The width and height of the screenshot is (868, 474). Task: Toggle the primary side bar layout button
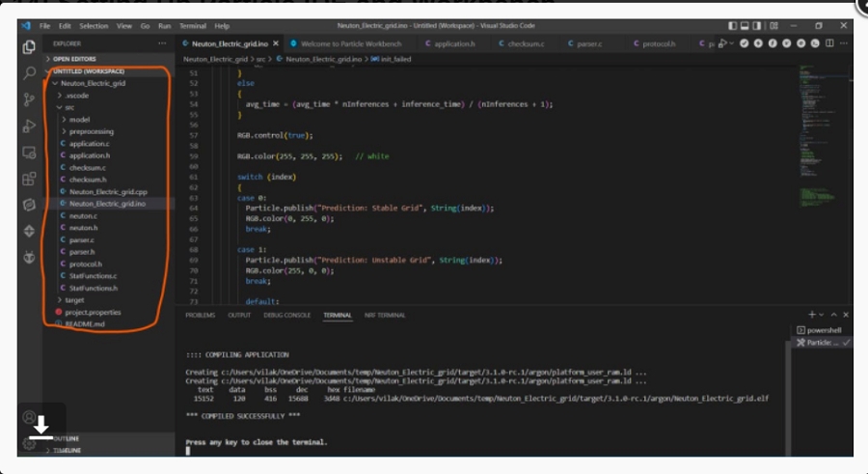point(735,26)
